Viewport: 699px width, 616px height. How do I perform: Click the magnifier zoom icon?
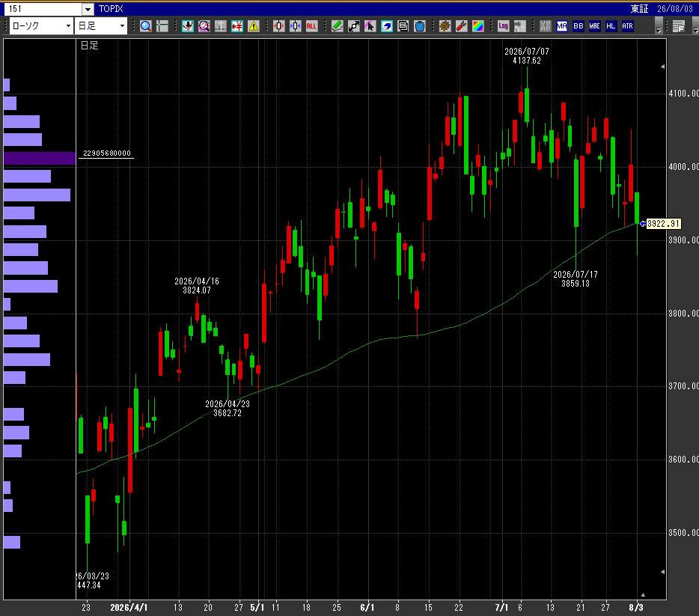click(146, 26)
